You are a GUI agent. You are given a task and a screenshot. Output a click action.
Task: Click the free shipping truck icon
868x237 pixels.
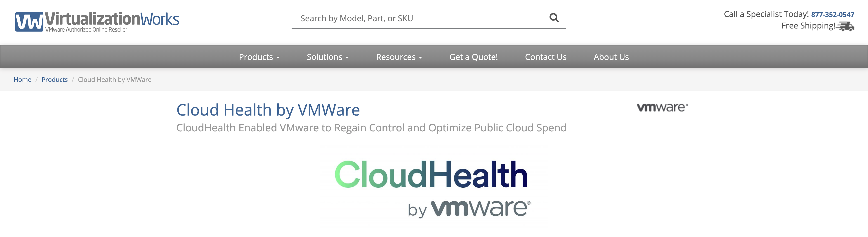coord(845,26)
